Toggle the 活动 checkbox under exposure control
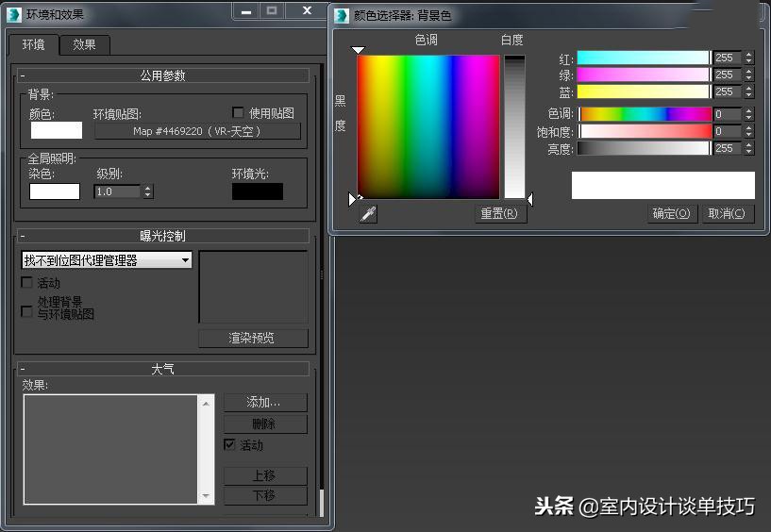Image resolution: width=771 pixels, height=532 pixels. pos(27,282)
